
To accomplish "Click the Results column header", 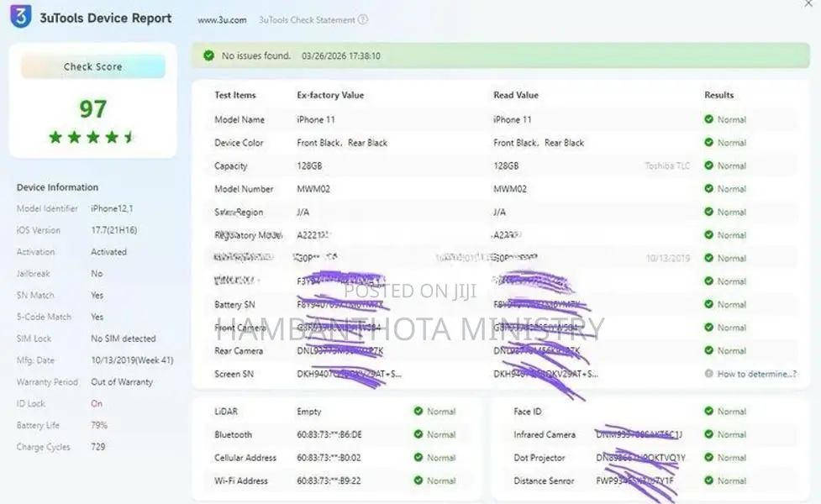I will (718, 95).
